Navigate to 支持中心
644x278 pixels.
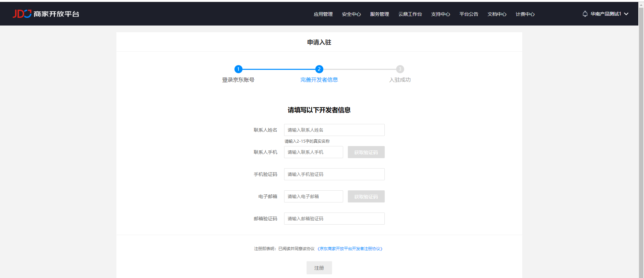440,14
